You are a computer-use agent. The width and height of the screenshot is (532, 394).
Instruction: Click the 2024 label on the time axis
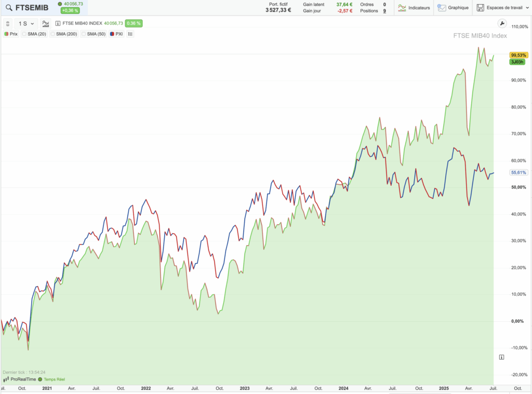click(343, 388)
